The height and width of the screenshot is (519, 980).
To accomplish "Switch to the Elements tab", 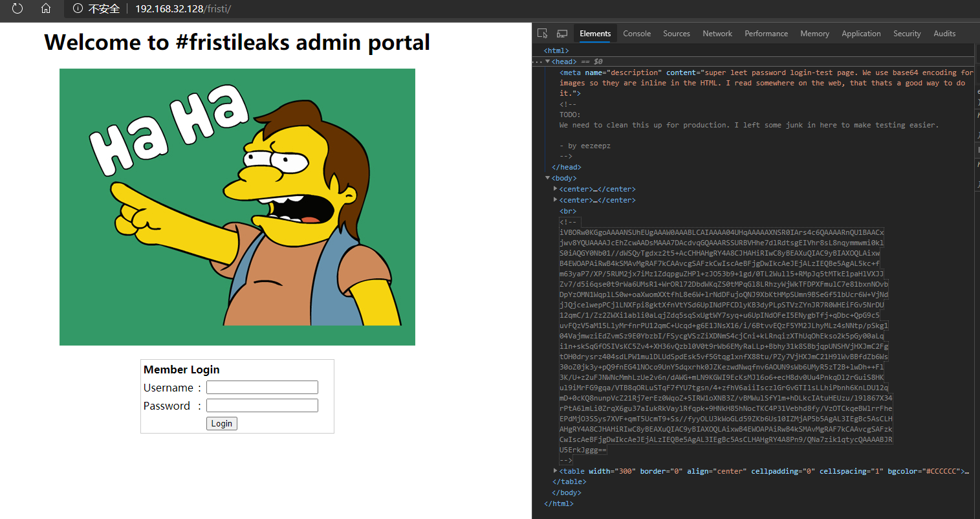I will point(595,33).
